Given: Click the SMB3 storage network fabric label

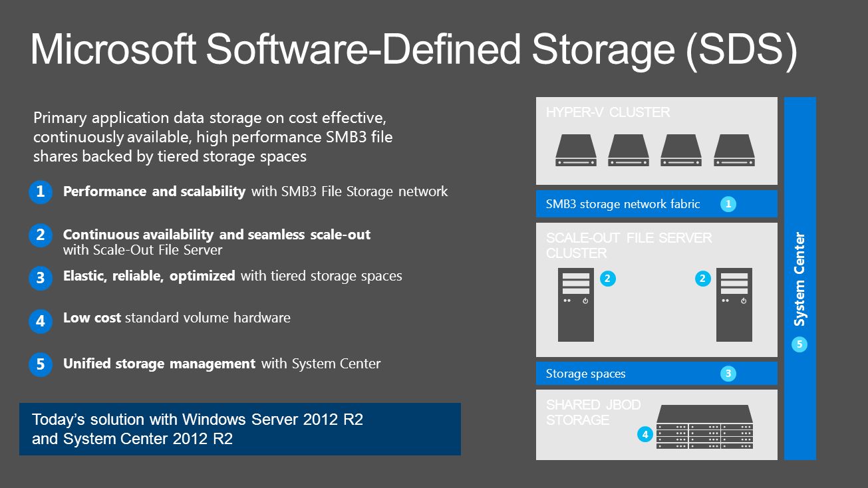Looking at the screenshot, I should tap(623, 204).
